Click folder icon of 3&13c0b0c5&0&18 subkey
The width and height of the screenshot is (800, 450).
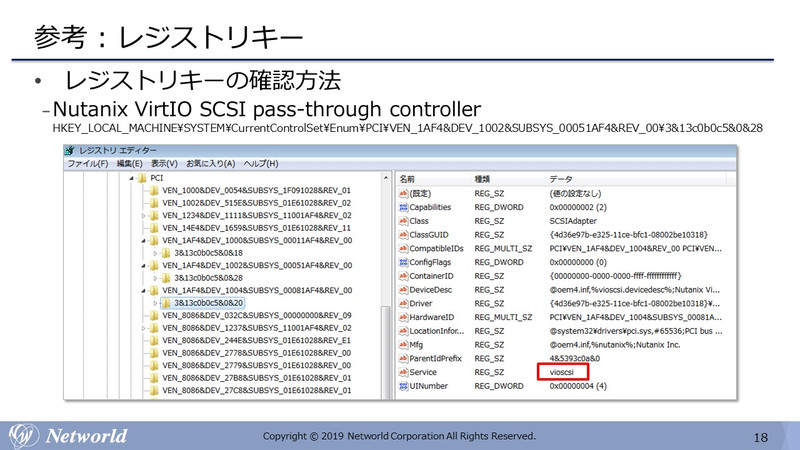tap(166, 253)
